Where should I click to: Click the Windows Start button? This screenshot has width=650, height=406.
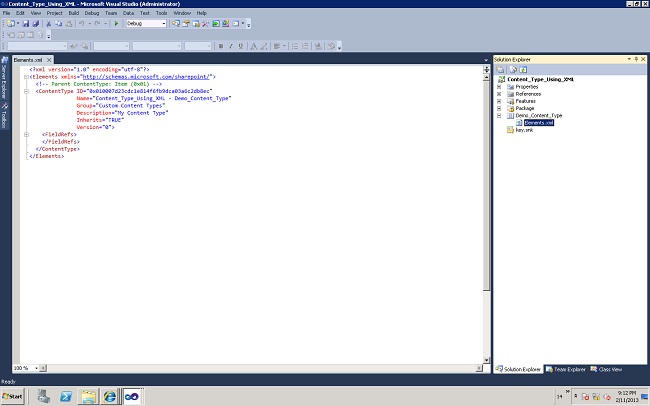click(13, 396)
